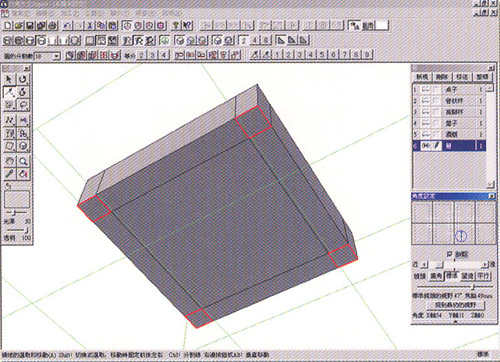
Task: Select the magnifier zoom tool
Action: pyautogui.click(x=23, y=161)
